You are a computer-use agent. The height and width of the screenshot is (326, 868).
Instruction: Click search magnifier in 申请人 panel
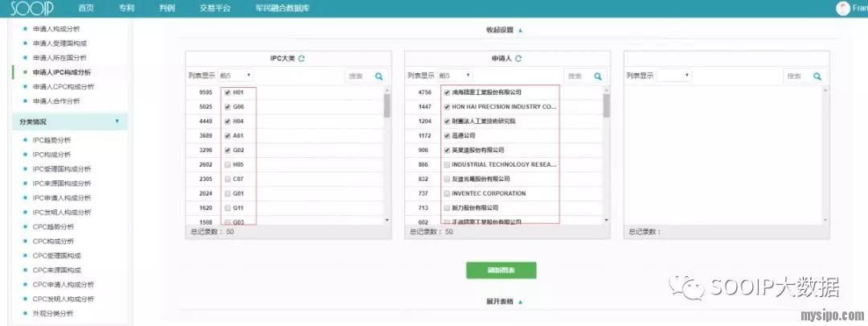(x=597, y=76)
